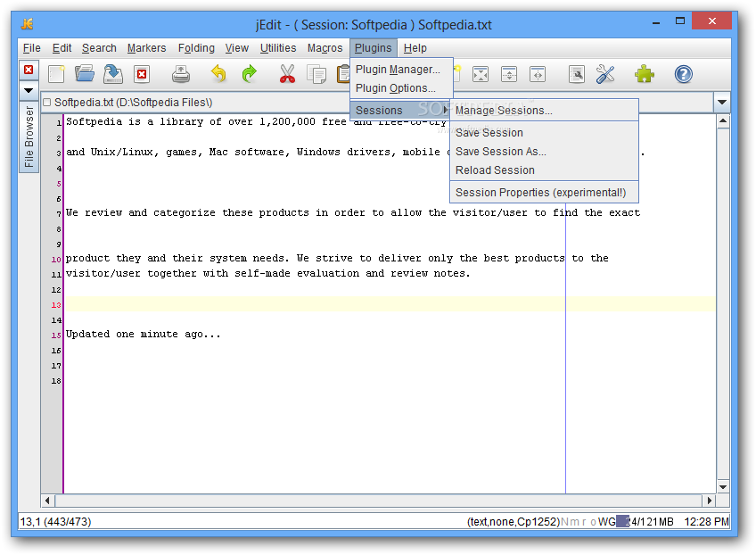The width and height of the screenshot is (756, 555).
Task: Open the Help menu
Action: [415, 48]
